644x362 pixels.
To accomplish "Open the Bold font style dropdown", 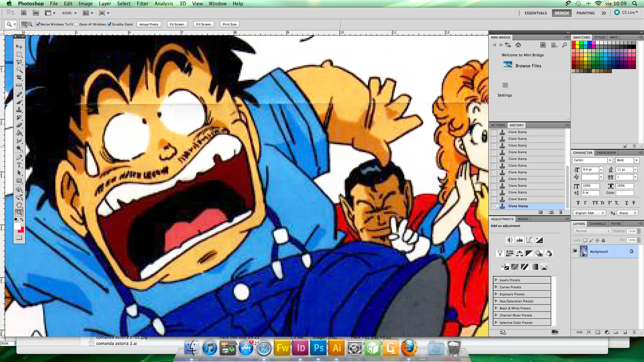I will (636, 160).
